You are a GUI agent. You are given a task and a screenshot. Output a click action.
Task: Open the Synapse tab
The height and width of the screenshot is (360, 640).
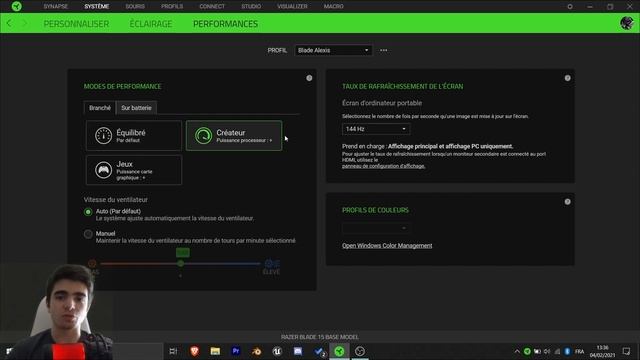coord(56,7)
